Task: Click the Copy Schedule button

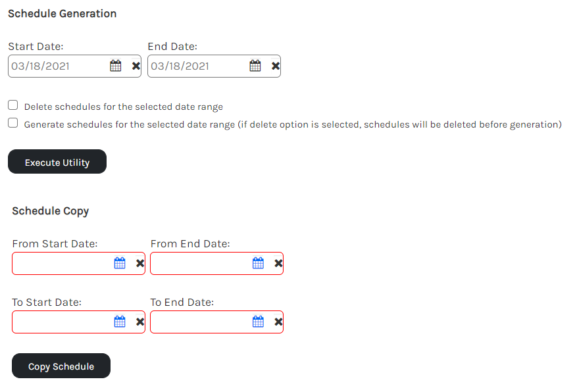Action: pos(61,366)
